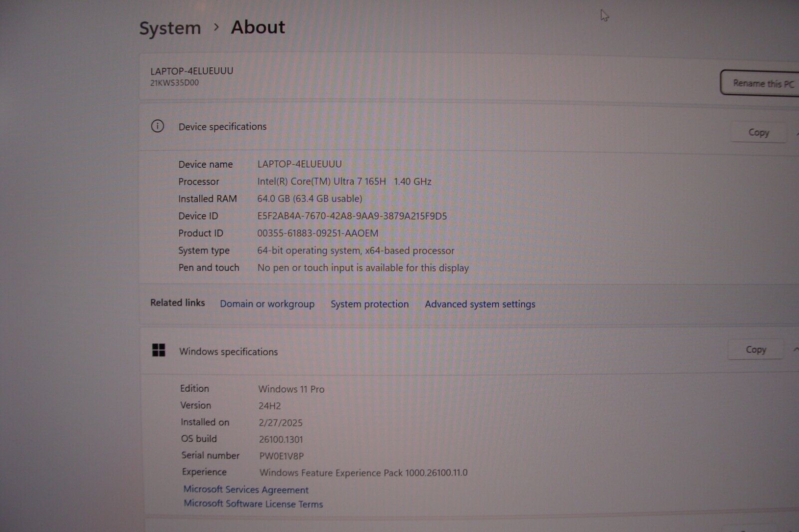Click LAPTOP-4ELUEUUU in the top card
The height and width of the screenshot is (532, 799).
192,71
